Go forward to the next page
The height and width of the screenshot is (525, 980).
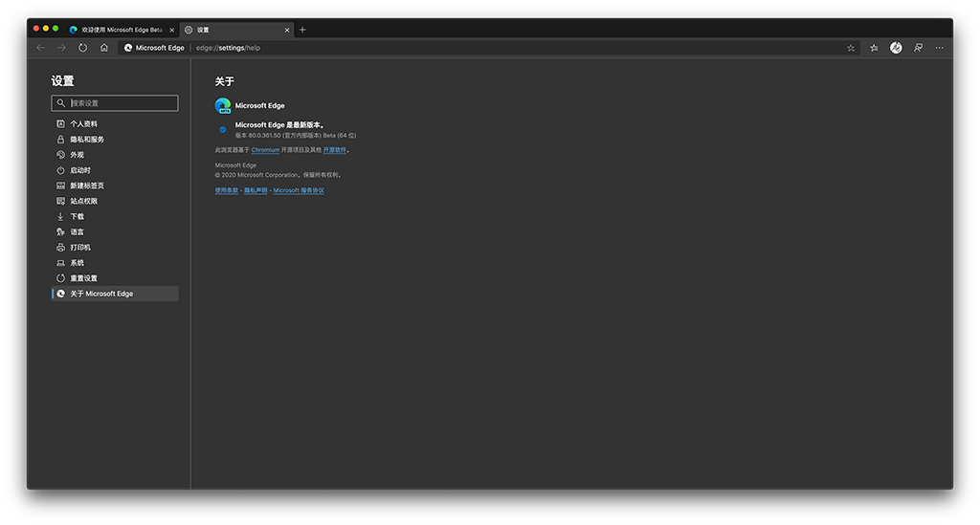(61, 48)
